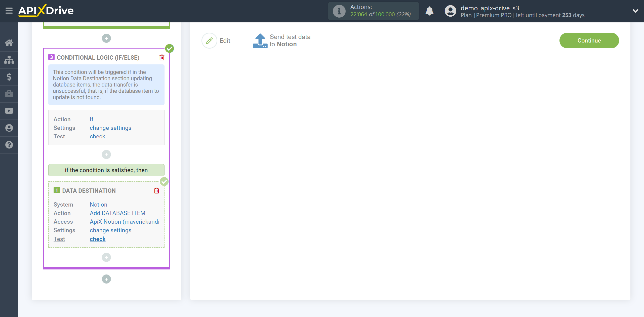This screenshot has height=317, width=644.
Task: Click the Edit pencil icon
Action: pyautogui.click(x=209, y=41)
